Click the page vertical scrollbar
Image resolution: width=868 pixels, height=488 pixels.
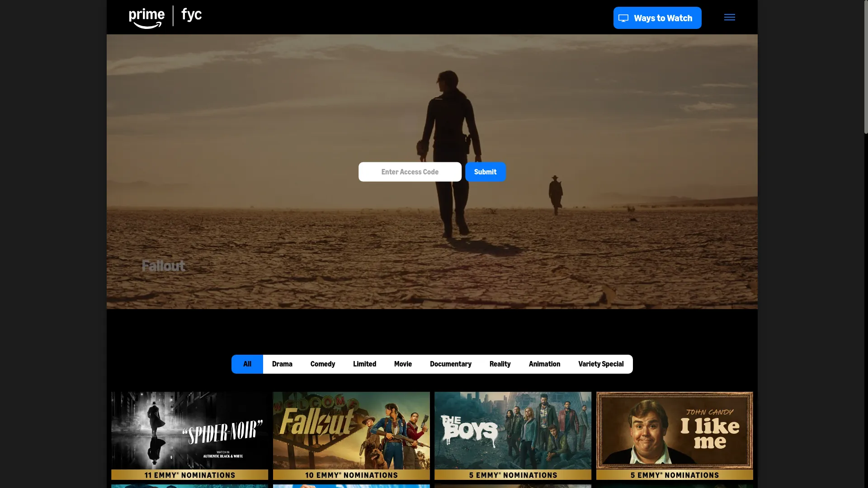[x=866, y=68]
